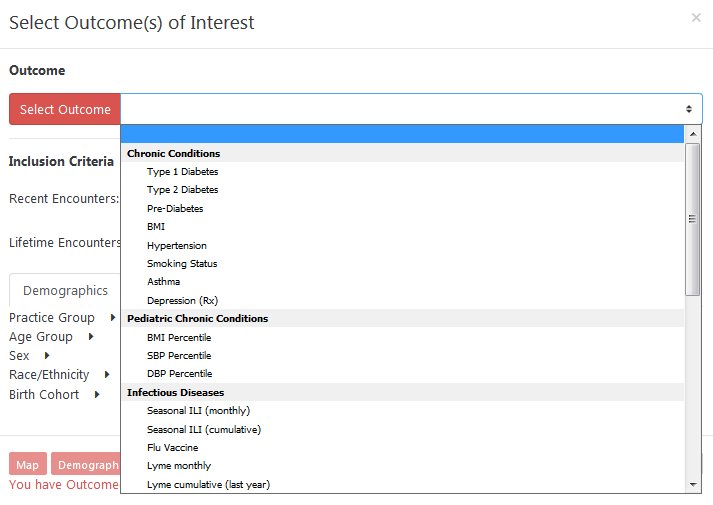Choose Type 2 Diabetes option
This screenshot has height=505, width=713.
pos(182,190)
